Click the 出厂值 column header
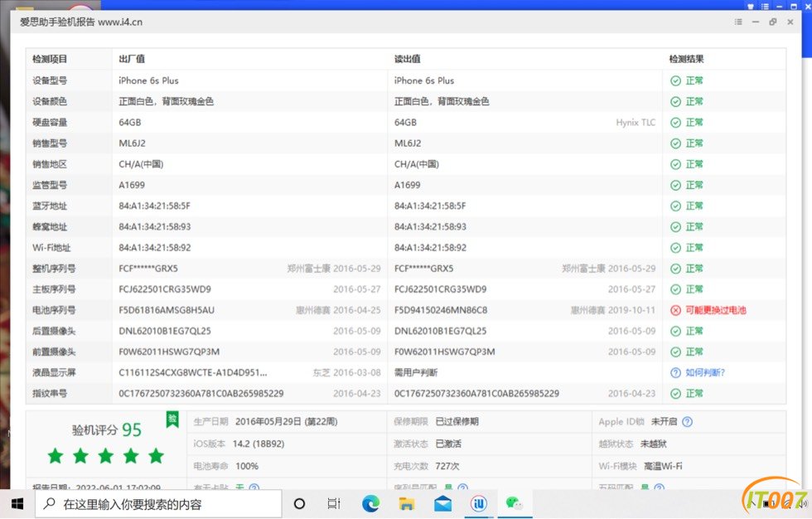 [132, 59]
